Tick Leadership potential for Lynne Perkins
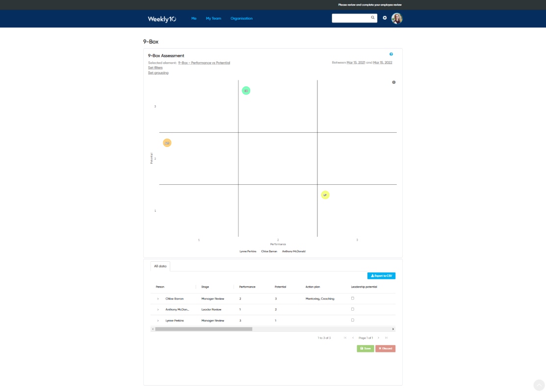Viewport: 546px width, 392px height. (x=353, y=320)
